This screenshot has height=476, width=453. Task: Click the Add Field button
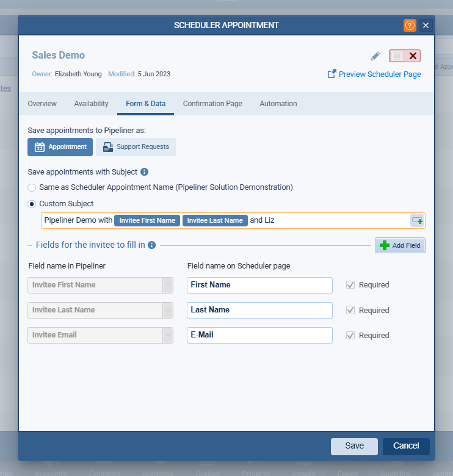tap(400, 245)
